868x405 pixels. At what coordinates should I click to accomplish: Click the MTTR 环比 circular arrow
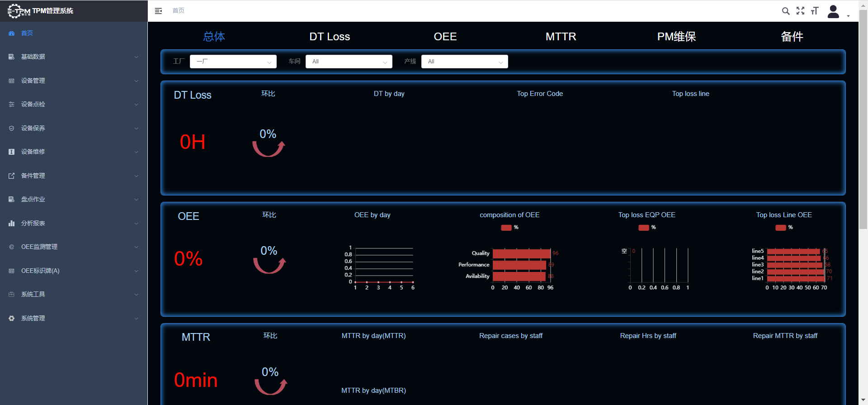point(271,386)
